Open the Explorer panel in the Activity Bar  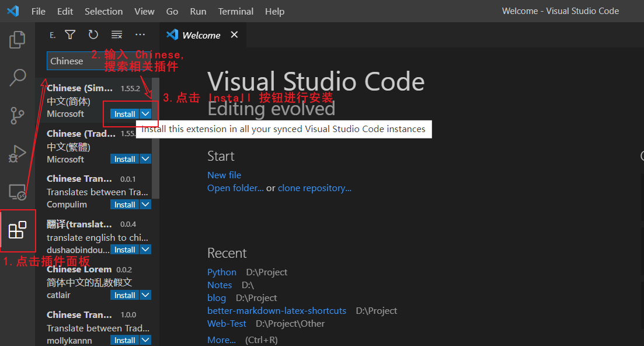click(17, 39)
